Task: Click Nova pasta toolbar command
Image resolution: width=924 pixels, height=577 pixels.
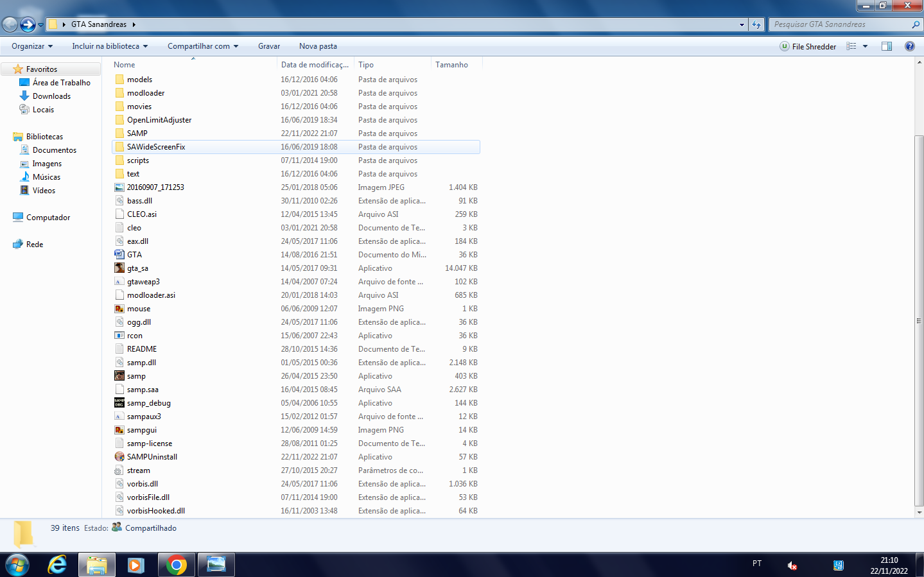Action: pyautogui.click(x=318, y=46)
